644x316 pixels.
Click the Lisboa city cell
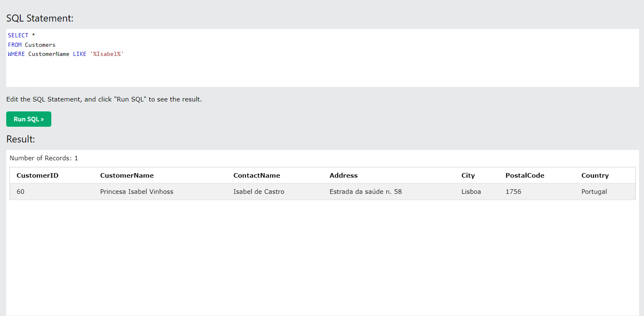[x=471, y=192]
